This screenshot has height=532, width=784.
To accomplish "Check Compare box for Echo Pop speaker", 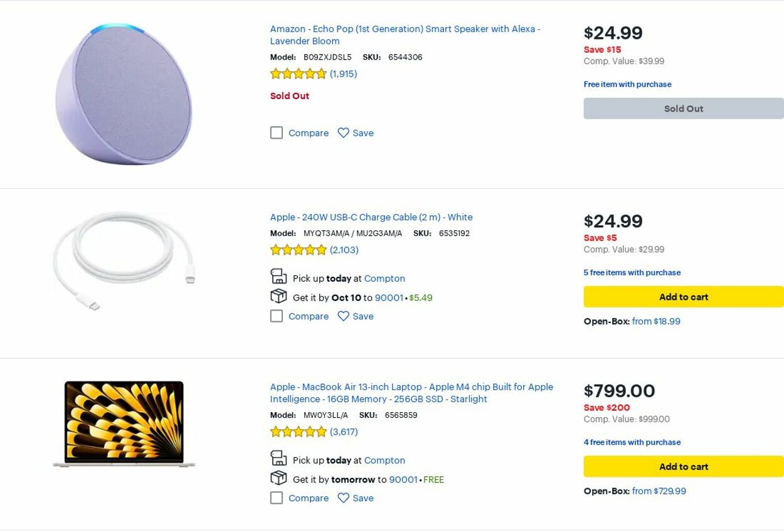I will tap(277, 133).
